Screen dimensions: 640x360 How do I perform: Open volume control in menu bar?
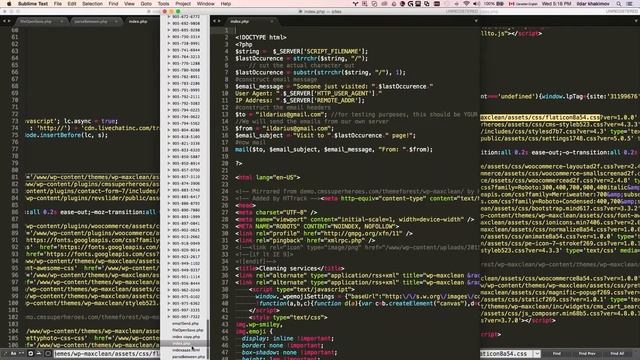[x=476, y=4]
